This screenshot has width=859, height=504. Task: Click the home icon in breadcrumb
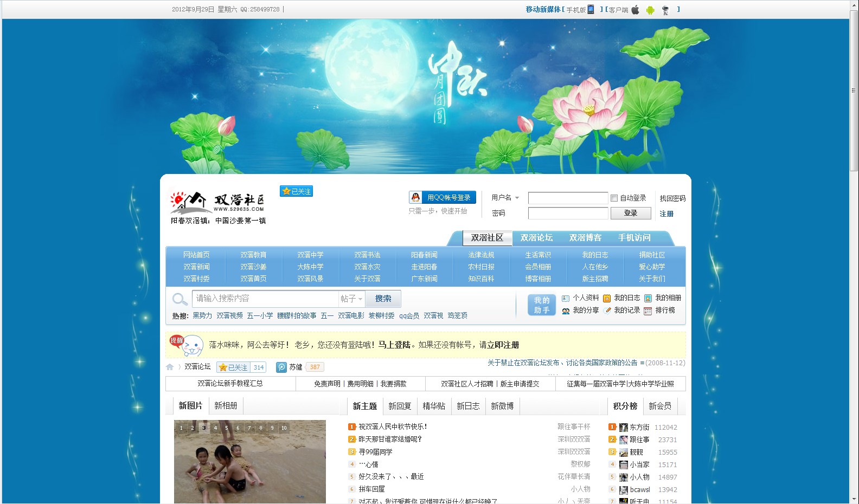pos(170,367)
